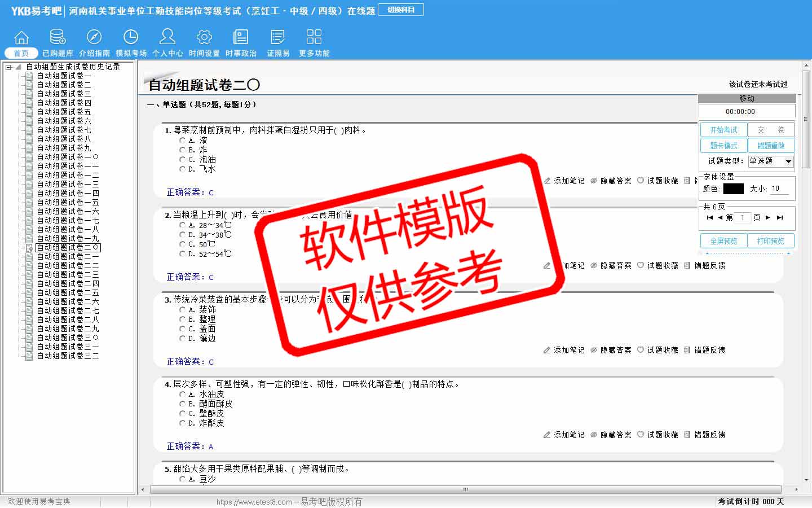Open the 时间设置 gear icon

pos(204,38)
